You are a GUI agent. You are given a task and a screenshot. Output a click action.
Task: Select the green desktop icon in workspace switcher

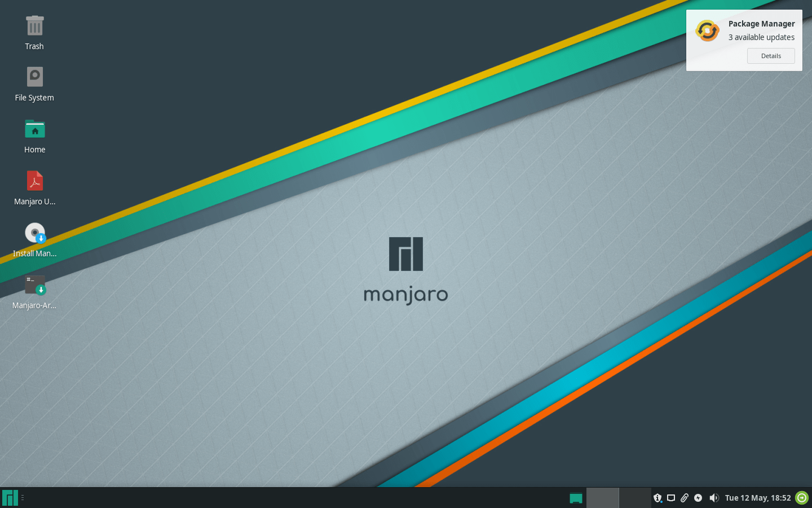[576, 498]
